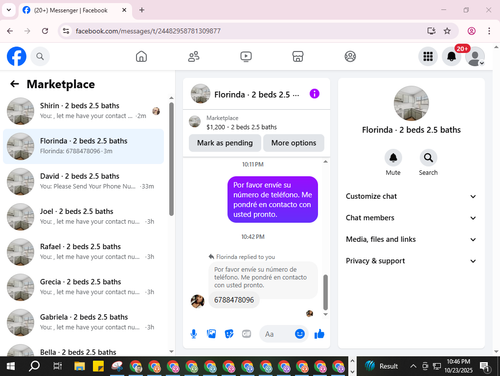Click scroll-down arrow of chat list
The height and width of the screenshot is (376, 500).
(x=171, y=351)
